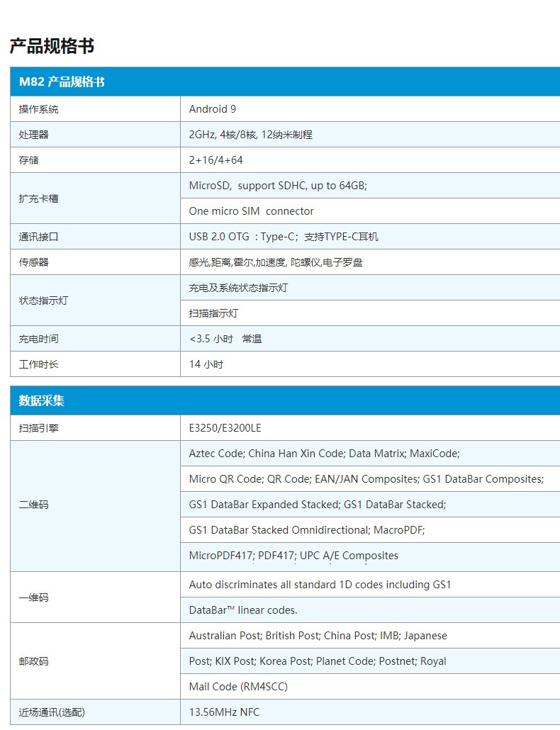The width and height of the screenshot is (560, 730).
Task: Click the Post; KIX Post; Korea Post line
Action: tap(318, 661)
